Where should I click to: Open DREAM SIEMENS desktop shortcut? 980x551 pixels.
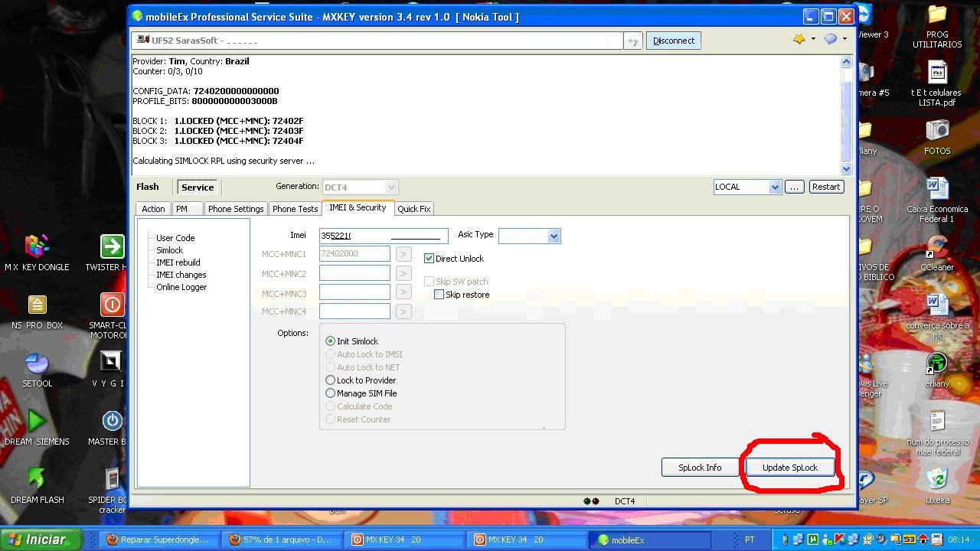(37, 427)
